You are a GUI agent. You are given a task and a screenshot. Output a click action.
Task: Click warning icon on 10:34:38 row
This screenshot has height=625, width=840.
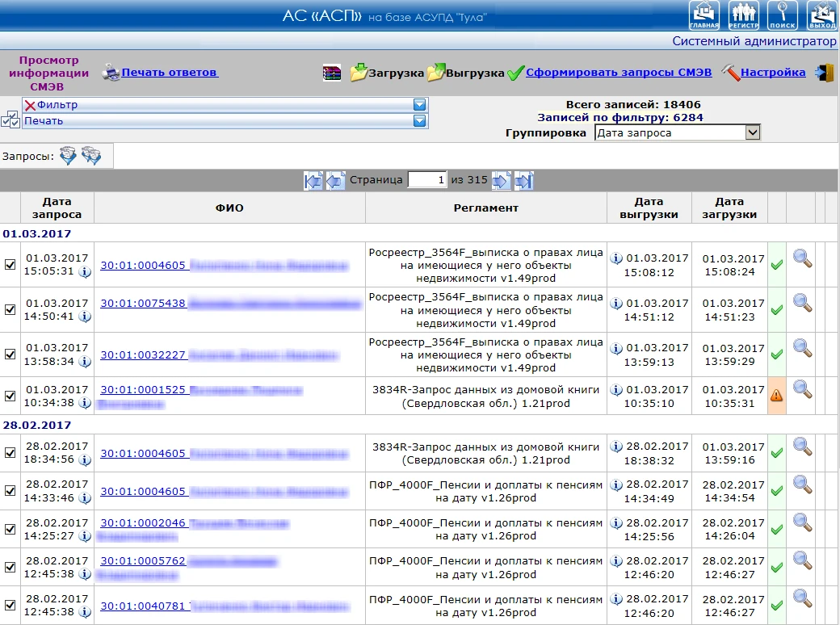[776, 396]
